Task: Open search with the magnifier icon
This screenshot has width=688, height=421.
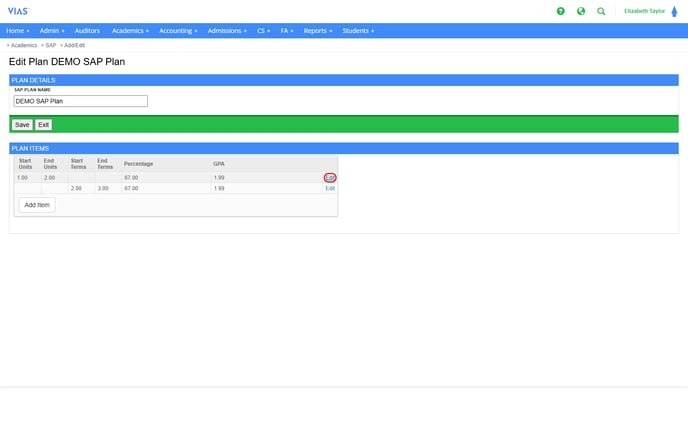Action: 601,11
